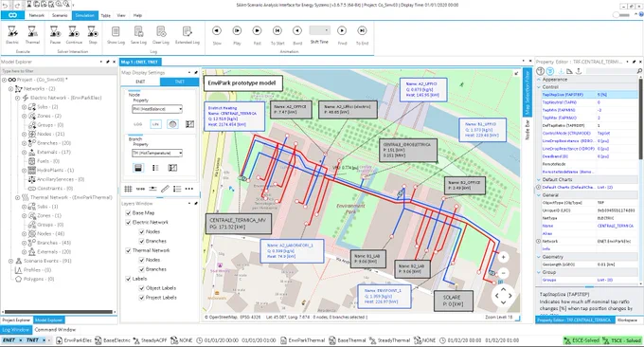The height and width of the screenshot is (347, 644).
Task: Click the map pan navigation control
Action: click(503, 295)
